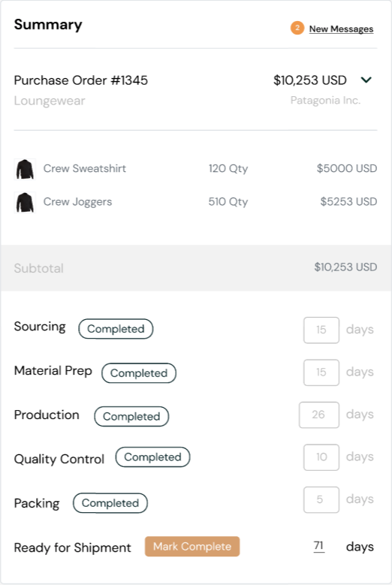Click the Quality Control Completed badge
Viewport: 392px width, 585px height.
(x=152, y=457)
